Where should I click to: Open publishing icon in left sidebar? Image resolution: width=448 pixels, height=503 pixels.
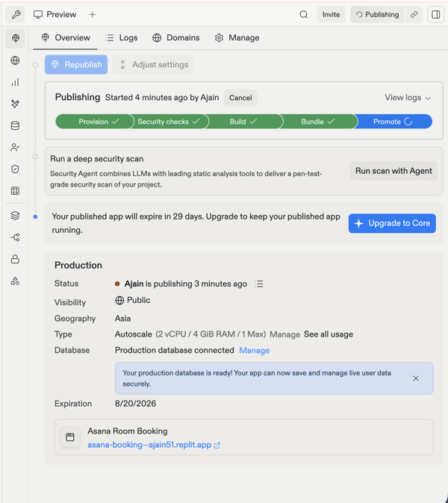click(x=15, y=38)
